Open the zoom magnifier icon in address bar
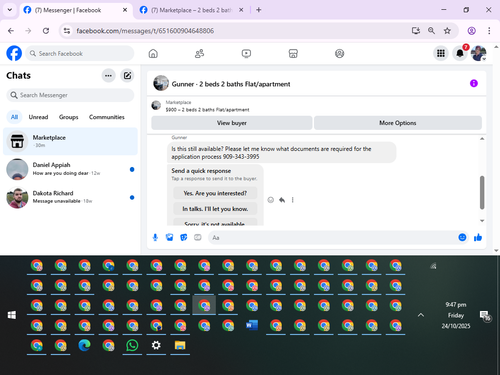The image size is (500, 375). [x=431, y=31]
